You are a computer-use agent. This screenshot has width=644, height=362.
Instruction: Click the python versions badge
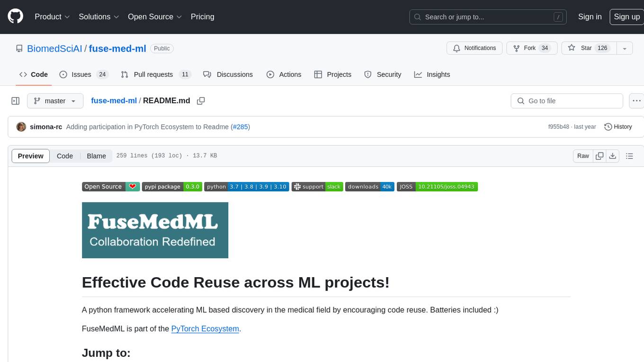click(247, 187)
